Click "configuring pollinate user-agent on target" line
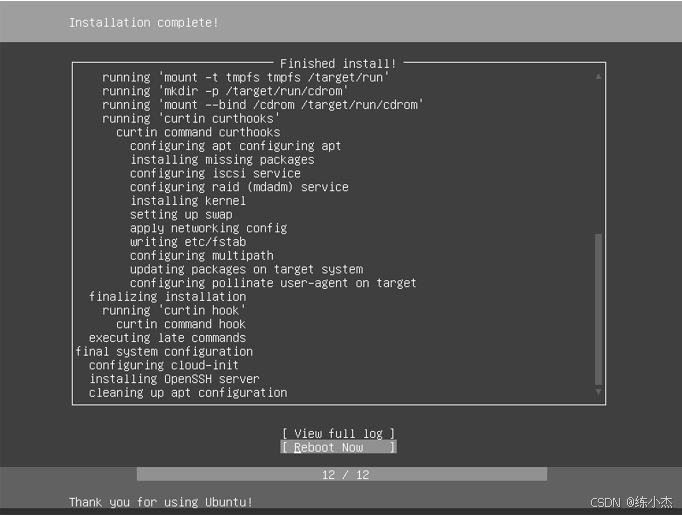Viewport: 682px width, 517px height. [x=273, y=283]
